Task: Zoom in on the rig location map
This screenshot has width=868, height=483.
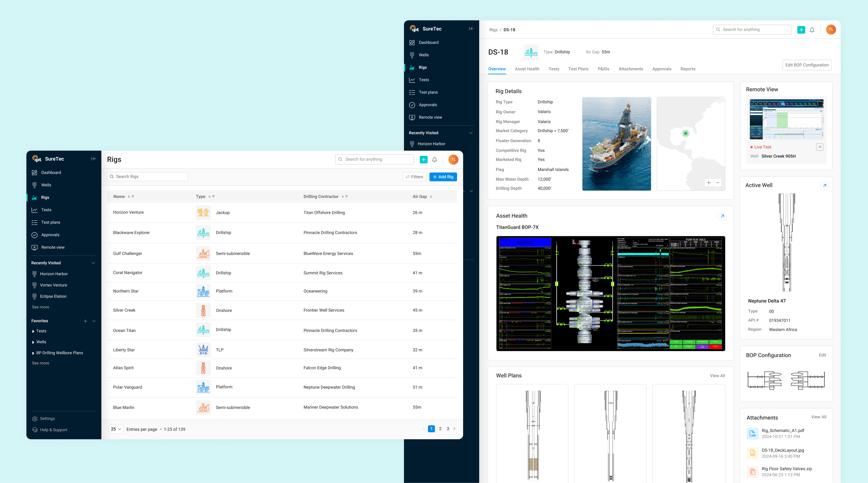Action: (x=709, y=182)
